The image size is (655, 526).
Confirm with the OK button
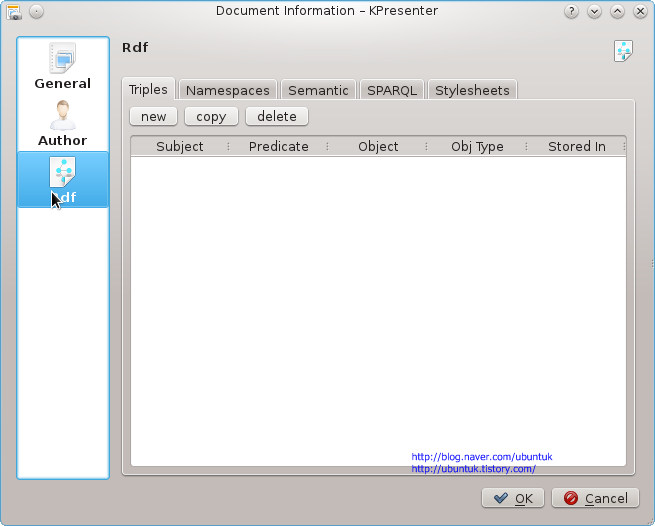tap(513, 498)
